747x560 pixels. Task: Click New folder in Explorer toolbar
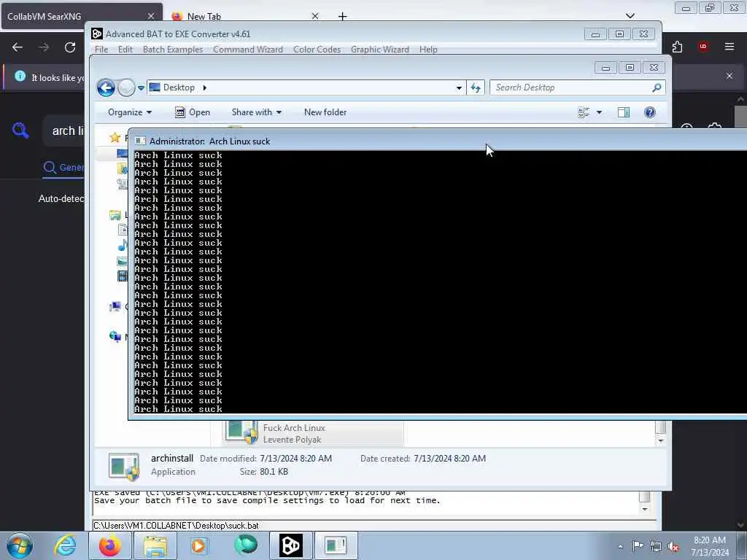point(325,112)
